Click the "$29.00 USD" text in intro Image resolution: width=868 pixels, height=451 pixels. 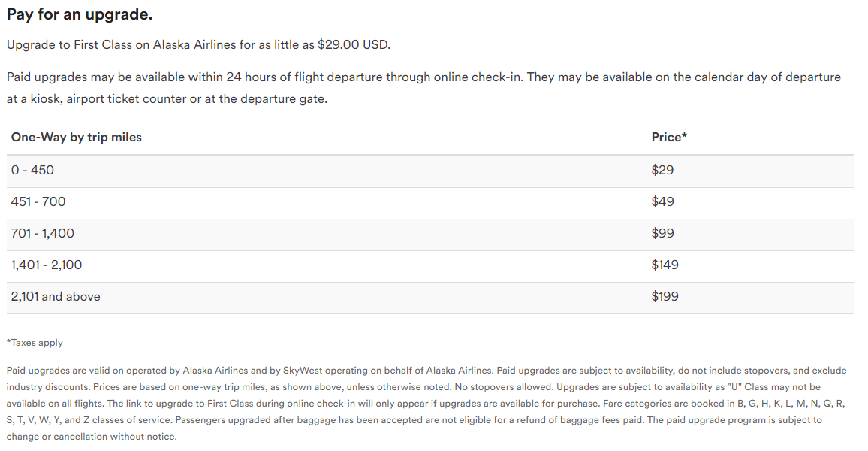click(x=354, y=45)
